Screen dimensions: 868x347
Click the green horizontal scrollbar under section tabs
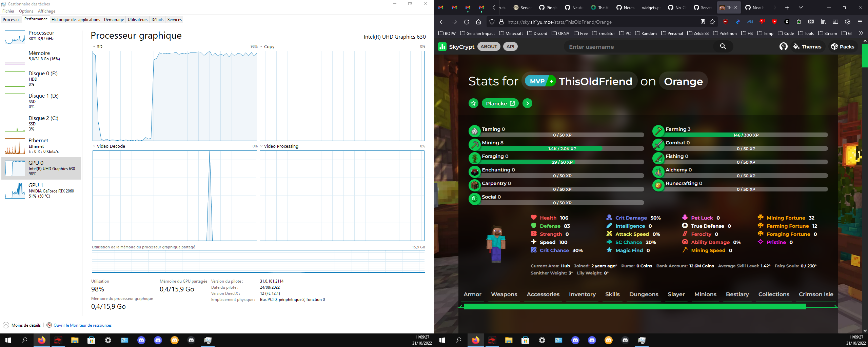tap(635, 307)
